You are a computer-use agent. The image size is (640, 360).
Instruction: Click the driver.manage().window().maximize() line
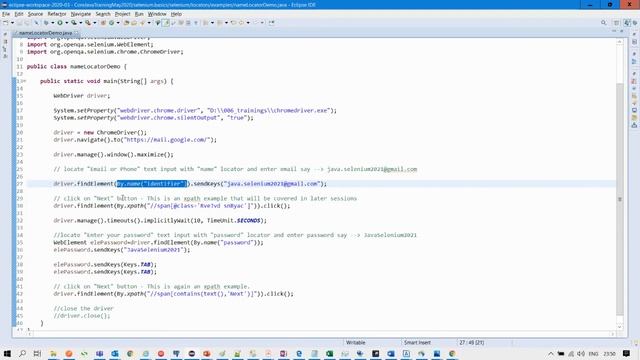click(113, 154)
